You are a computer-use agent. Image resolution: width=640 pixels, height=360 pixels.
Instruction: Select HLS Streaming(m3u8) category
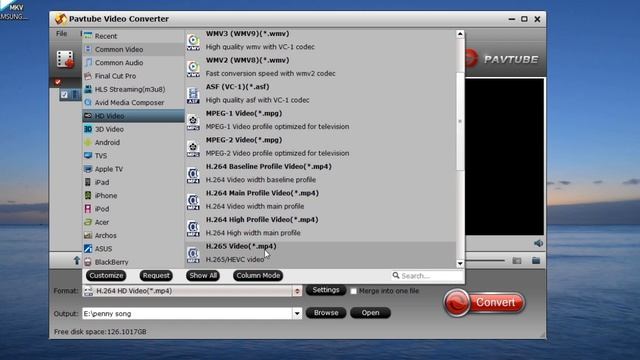coord(133,89)
